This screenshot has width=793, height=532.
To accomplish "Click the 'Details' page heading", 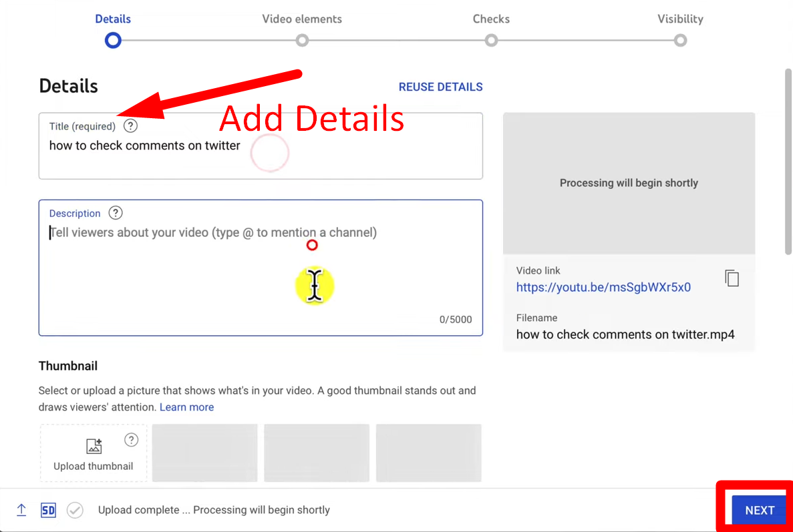I will (x=68, y=86).
